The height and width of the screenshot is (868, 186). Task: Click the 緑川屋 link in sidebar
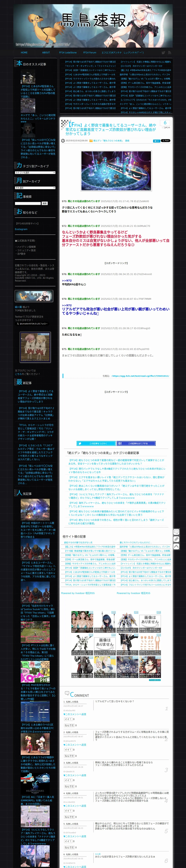pyautogui.click(x=18, y=307)
